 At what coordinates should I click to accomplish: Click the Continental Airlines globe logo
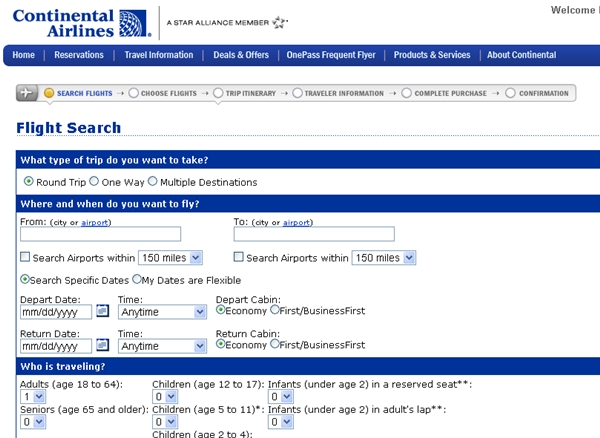[133, 23]
